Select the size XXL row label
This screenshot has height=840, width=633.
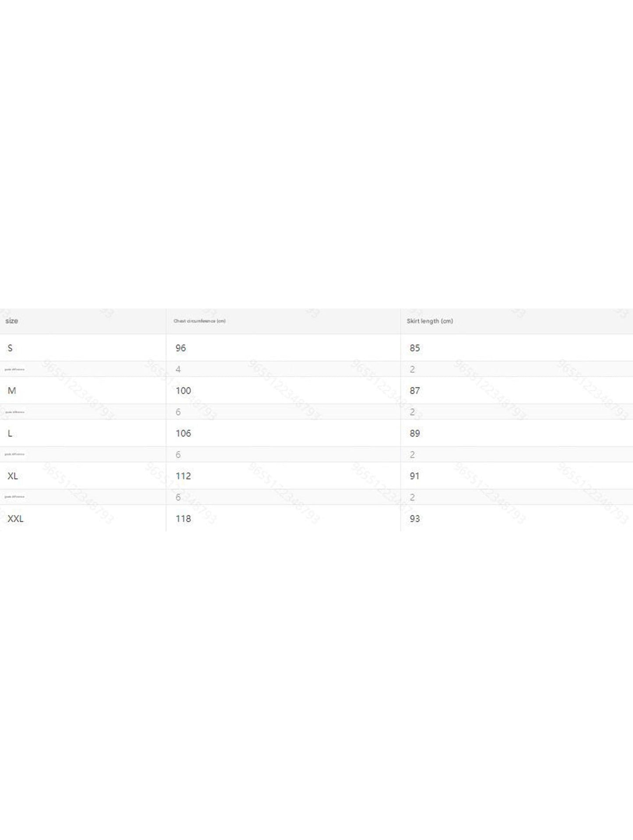click(x=15, y=518)
